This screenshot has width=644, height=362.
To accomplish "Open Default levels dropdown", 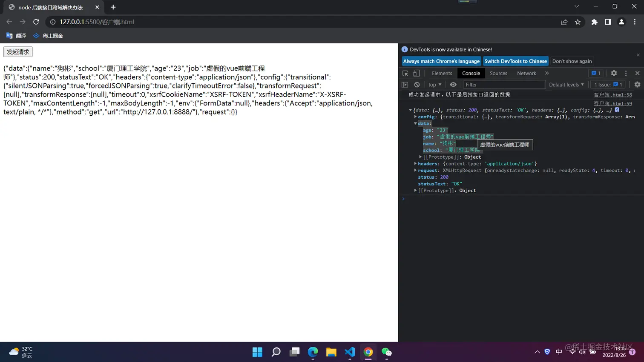I will coord(566,85).
